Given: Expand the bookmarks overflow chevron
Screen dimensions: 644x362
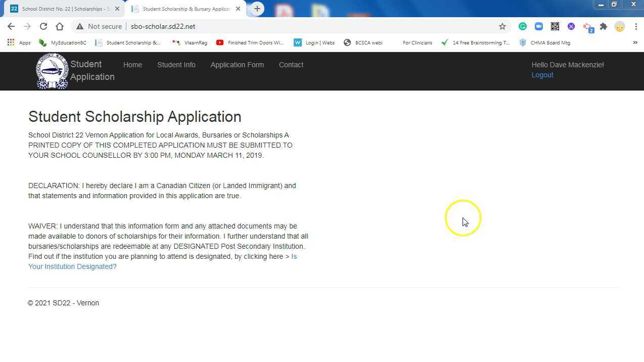Looking at the screenshot, I should pos(635,42).
